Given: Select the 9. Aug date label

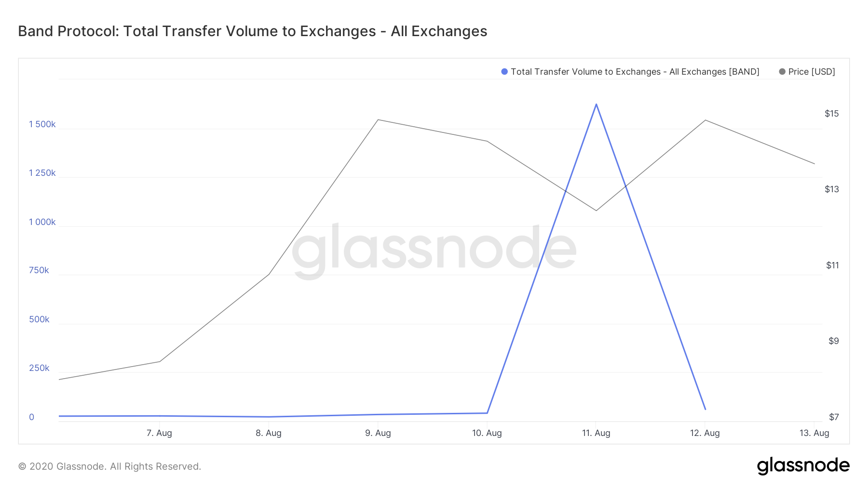Looking at the screenshot, I should [x=378, y=433].
